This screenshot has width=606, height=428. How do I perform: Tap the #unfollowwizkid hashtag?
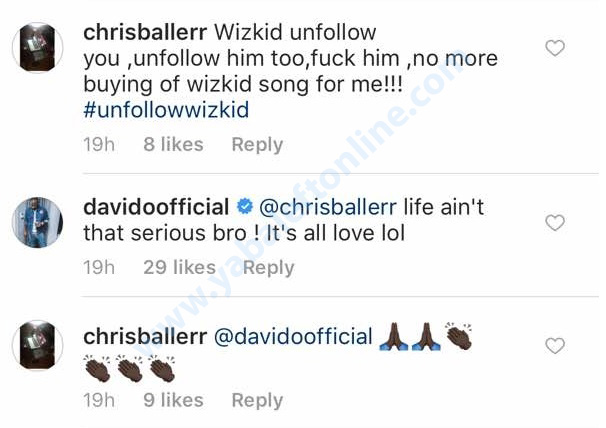(166, 110)
